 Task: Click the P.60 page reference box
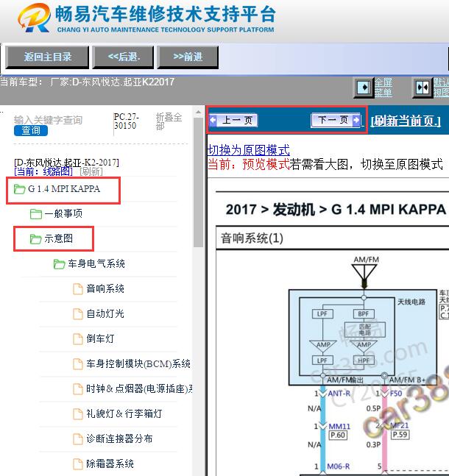pos(338,435)
